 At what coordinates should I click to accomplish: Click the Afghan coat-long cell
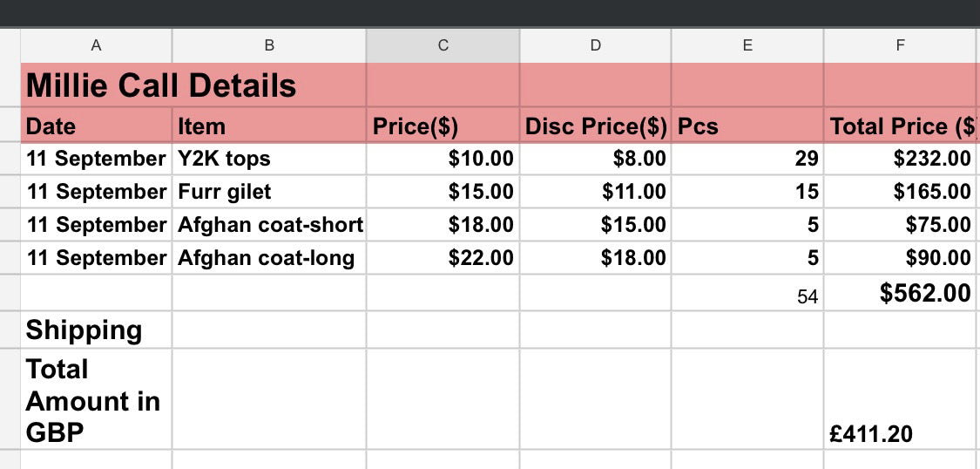coord(269,258)
